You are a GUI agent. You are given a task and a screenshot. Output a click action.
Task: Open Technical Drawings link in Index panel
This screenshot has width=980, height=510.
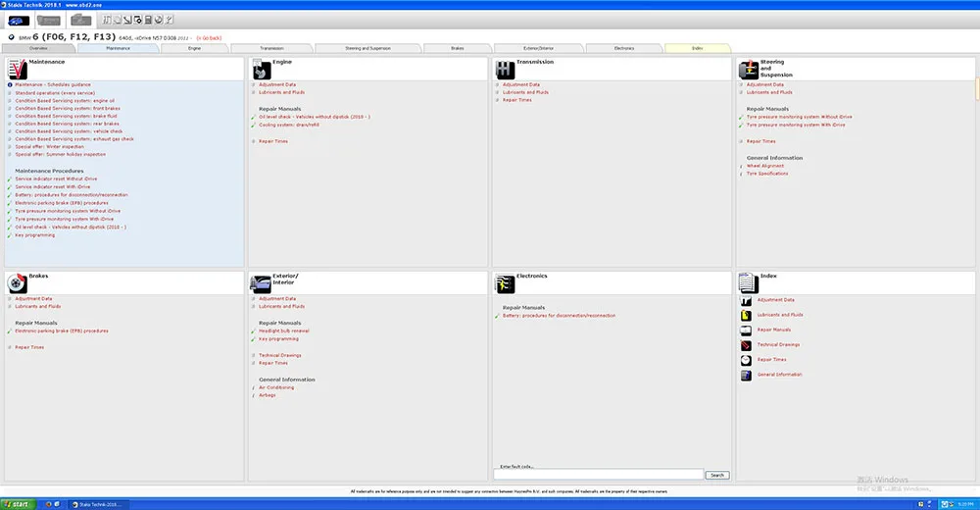(x=778, y=345)
